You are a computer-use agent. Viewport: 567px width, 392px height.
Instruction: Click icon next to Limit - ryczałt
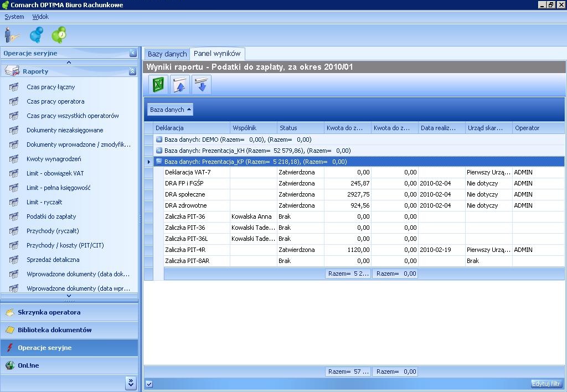pos(14,202)
